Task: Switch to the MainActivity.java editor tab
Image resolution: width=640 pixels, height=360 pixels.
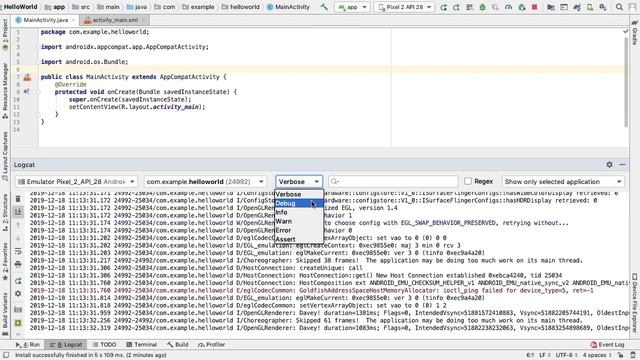Action: [x=45, y=20]
